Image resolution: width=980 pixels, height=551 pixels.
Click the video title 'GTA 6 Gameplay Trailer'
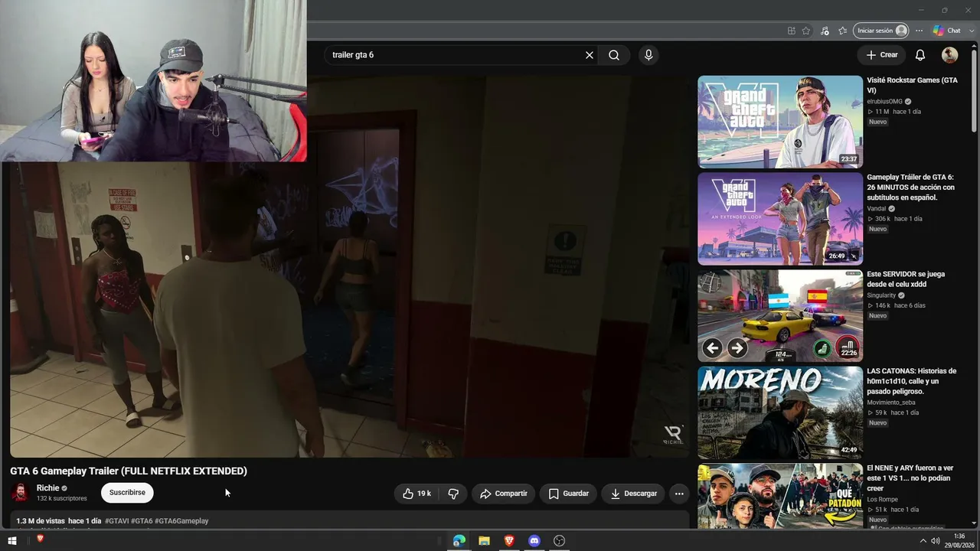click(x=129, y=471)
